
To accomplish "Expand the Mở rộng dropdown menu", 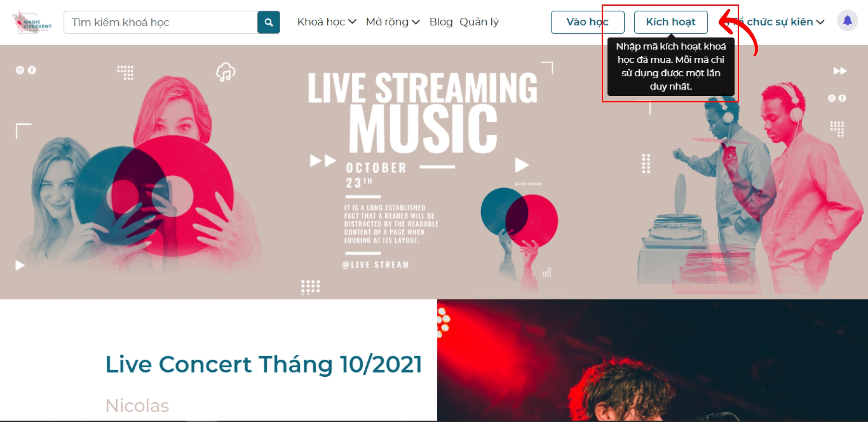I will (393, 22).
